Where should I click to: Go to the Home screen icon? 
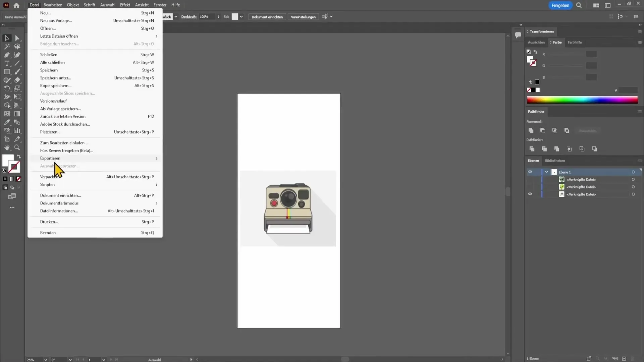point(16,5)
